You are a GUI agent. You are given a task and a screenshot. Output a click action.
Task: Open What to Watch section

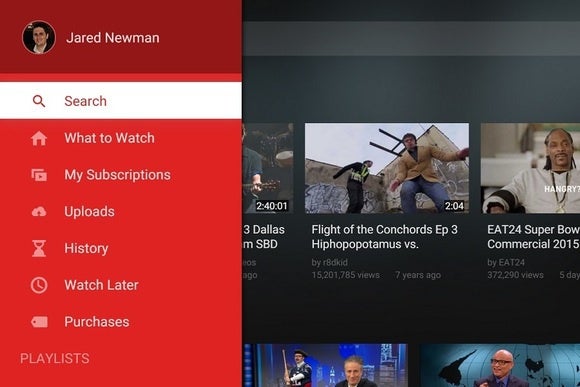[x=121, y=138]
